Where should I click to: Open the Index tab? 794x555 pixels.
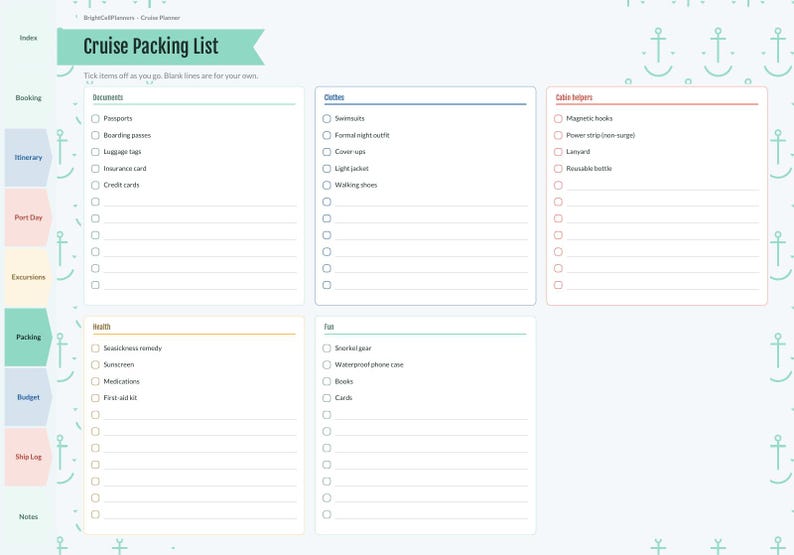point(28,38)
